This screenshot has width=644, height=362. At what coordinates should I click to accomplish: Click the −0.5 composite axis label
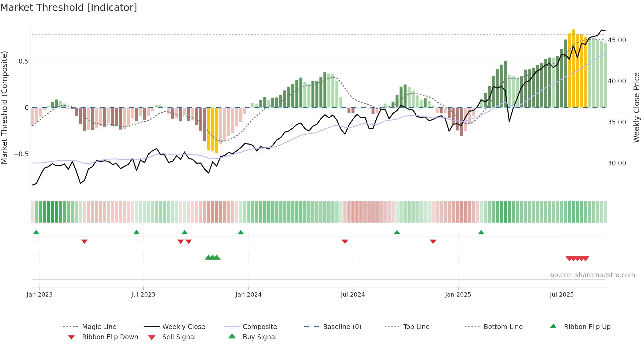point(21,154)
